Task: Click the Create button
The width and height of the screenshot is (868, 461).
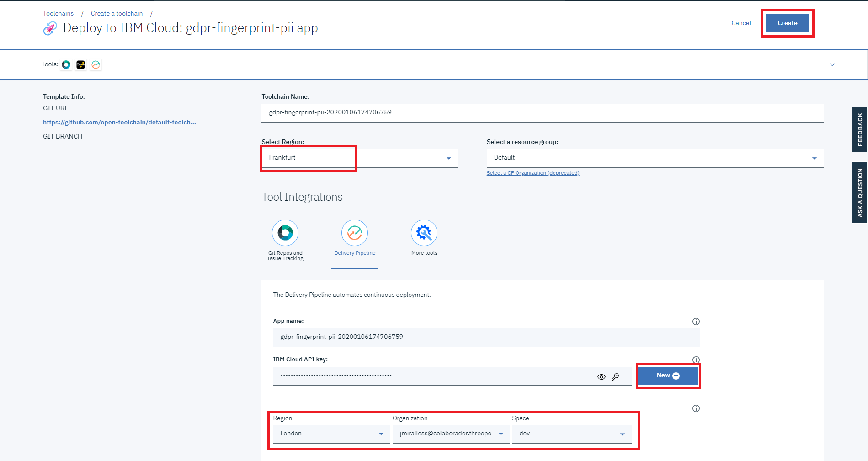Action: pyautogui.click(x=788, y=23)
